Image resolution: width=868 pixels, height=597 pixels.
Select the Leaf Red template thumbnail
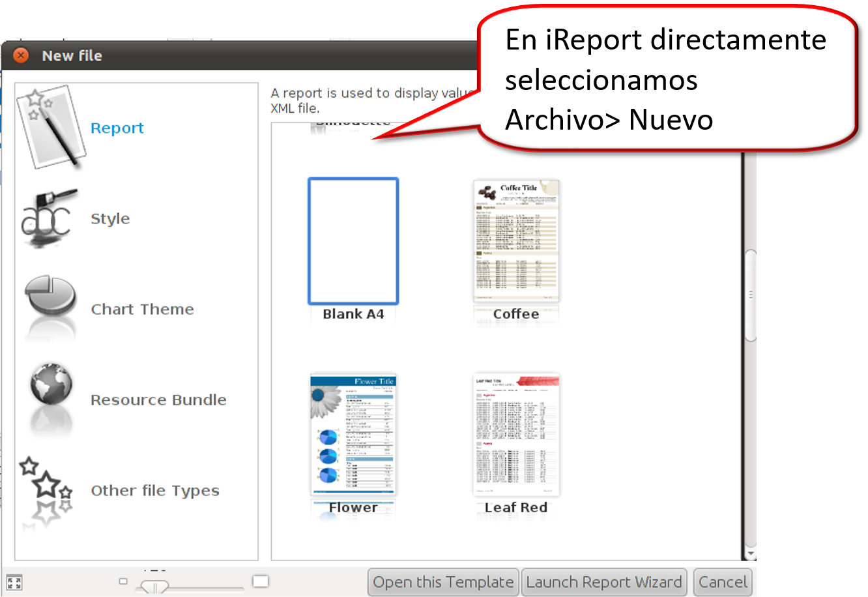[x=516, y=435]
